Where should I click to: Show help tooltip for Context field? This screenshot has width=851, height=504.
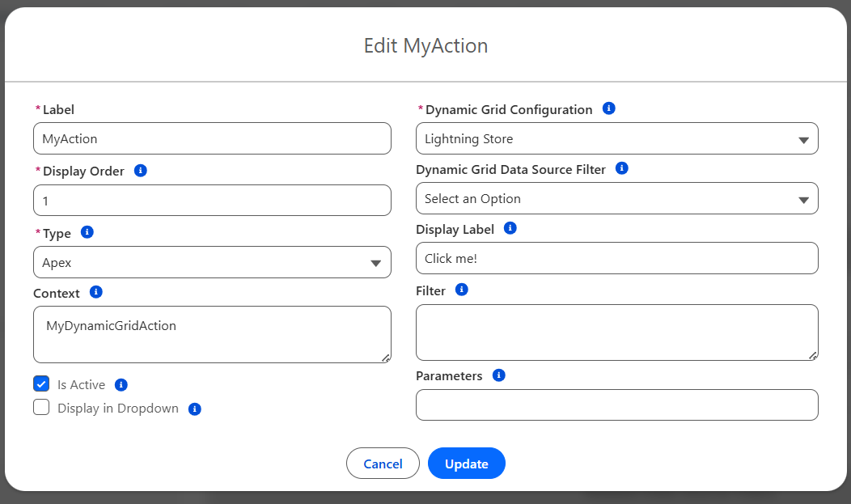tap(95, 292)
